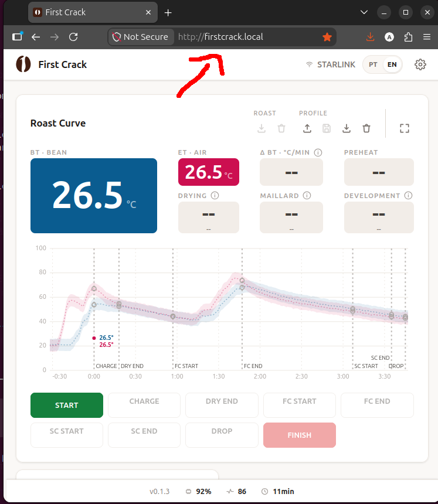
Task: Click the red FINISH button
Action: pos(300,435)
